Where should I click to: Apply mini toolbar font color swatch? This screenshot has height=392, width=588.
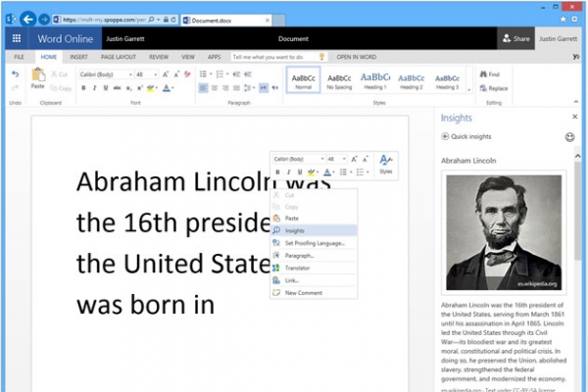327,172
